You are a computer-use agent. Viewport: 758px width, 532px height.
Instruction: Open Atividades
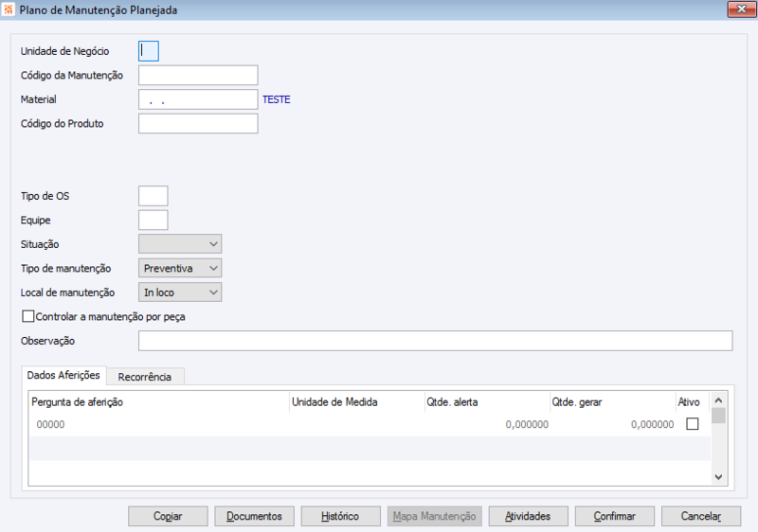(529, 516)
